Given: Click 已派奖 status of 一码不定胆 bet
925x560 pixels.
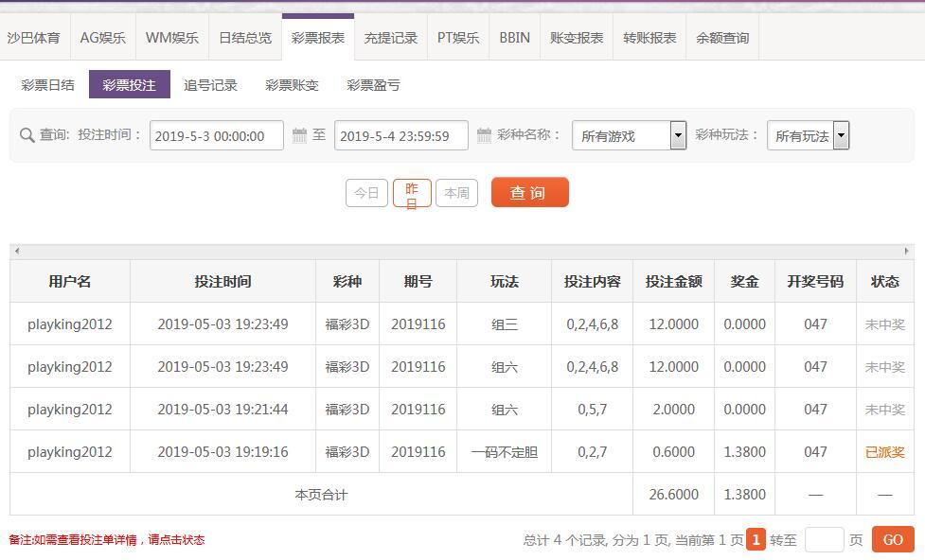Looking at the screenshot, I should click(x=884, y=452).
